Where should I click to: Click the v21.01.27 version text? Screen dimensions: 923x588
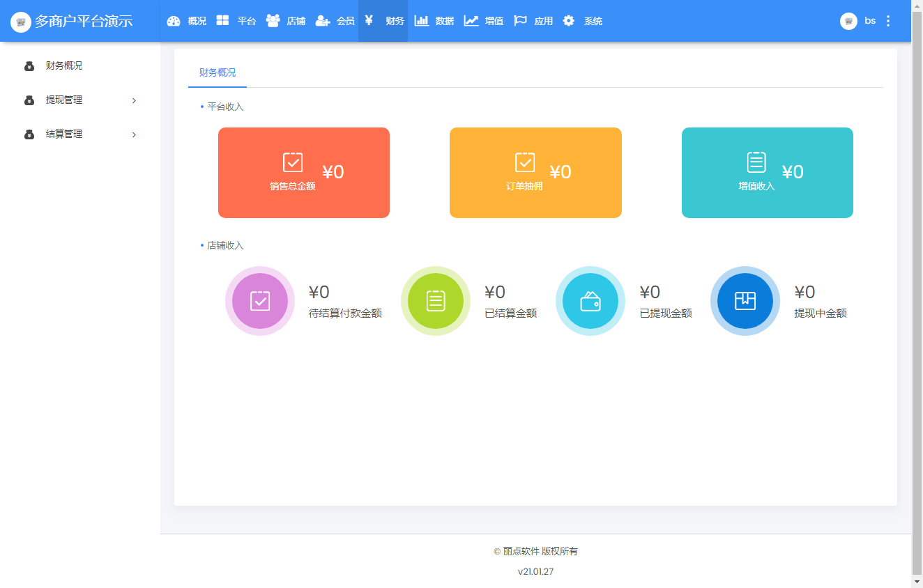[535, 572]
